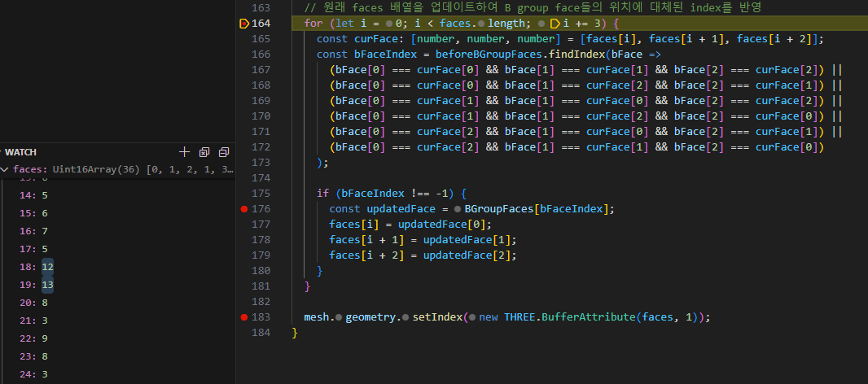Select watch array entry 14: 5

pos(117,195)
